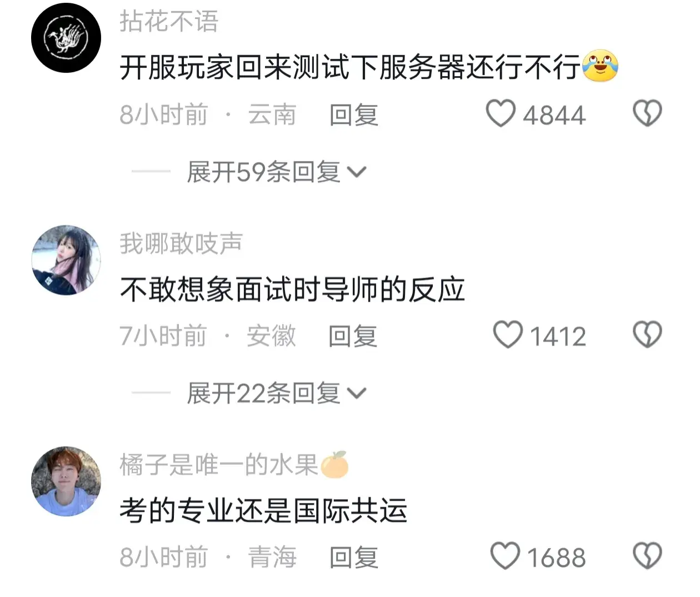The image size is (700, 597).
Task: Click chevron next to 展开22条回复
Action: point(357,394)
